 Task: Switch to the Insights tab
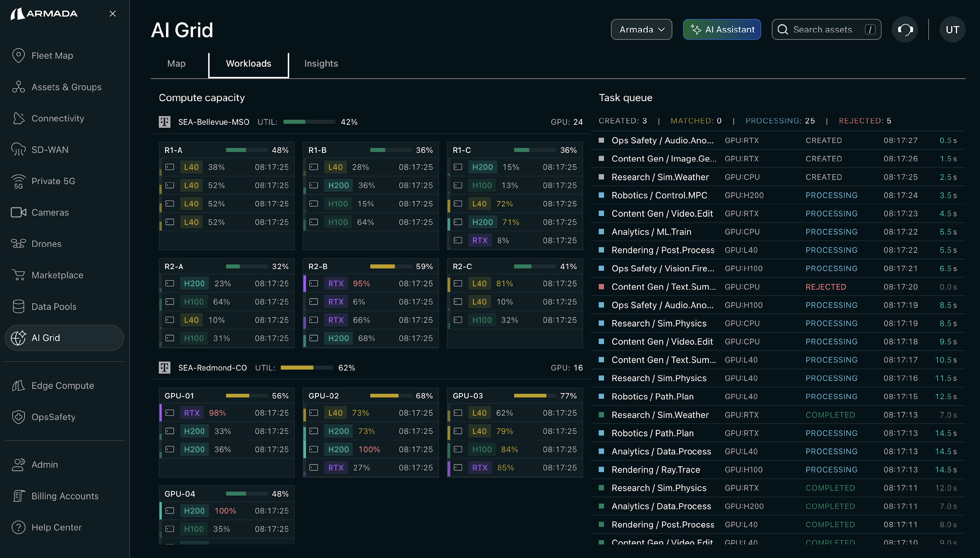click(x=321, y=63)
